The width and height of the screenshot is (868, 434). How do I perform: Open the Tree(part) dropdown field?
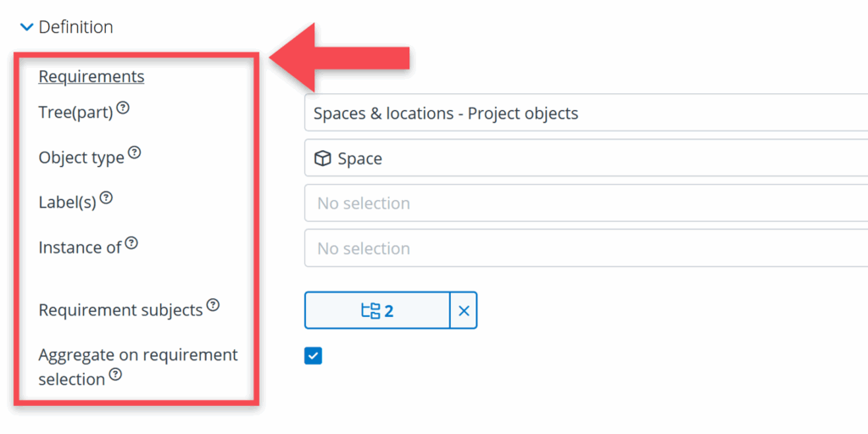pyautogui.click(x=585, y=114)
